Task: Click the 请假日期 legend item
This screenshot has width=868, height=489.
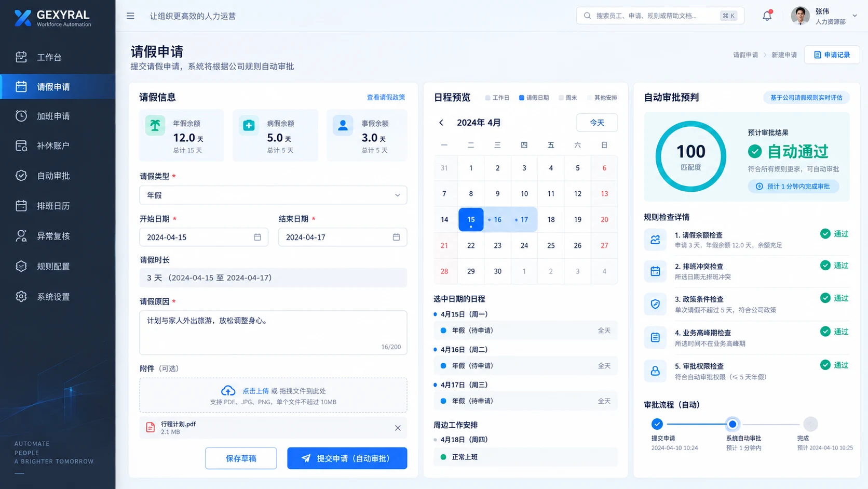Action: (534, 98)
